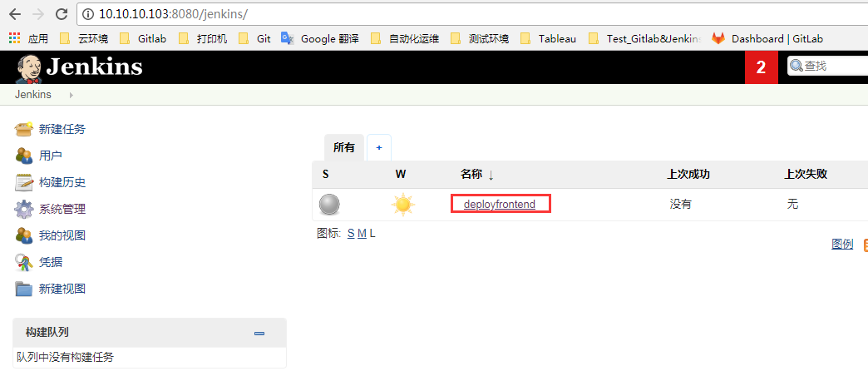The image size is (868, 376).
Task: Open the 系统管理 link
Action: [62, 210]
